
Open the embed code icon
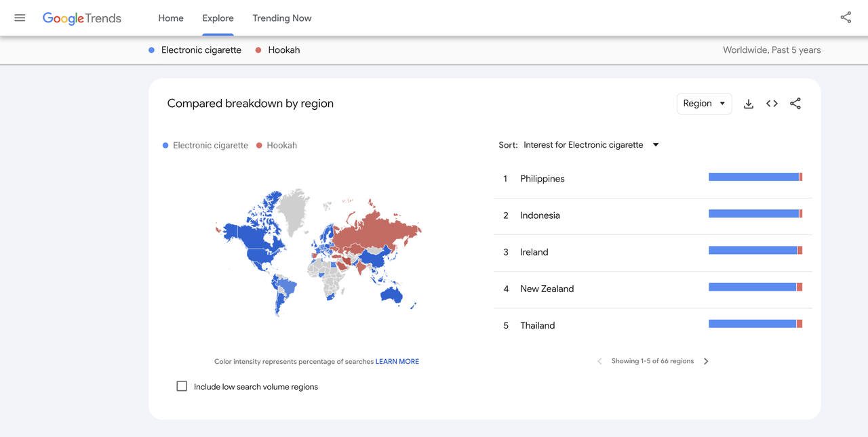point(772,104)
